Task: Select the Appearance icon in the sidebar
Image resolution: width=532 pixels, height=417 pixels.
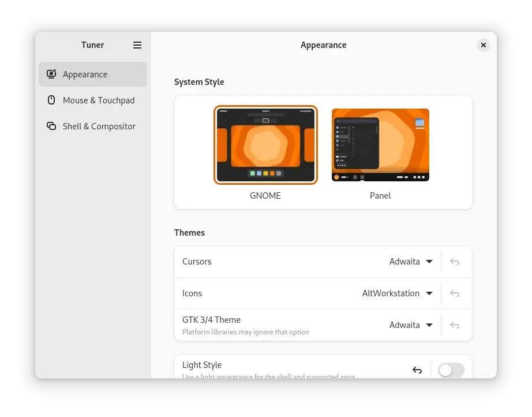Action: click(x=51, y=74)
